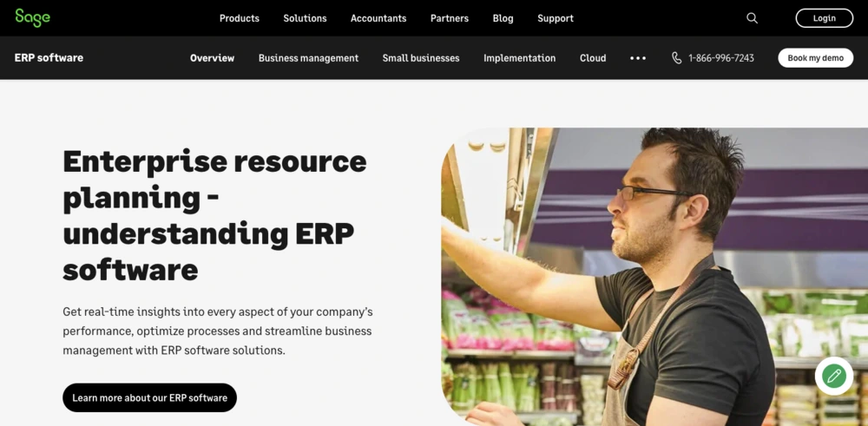The width and height of the screenshot is (868, 426).
Task: Click the Login button
Action: pyautogui.click(x=825, y=18)
